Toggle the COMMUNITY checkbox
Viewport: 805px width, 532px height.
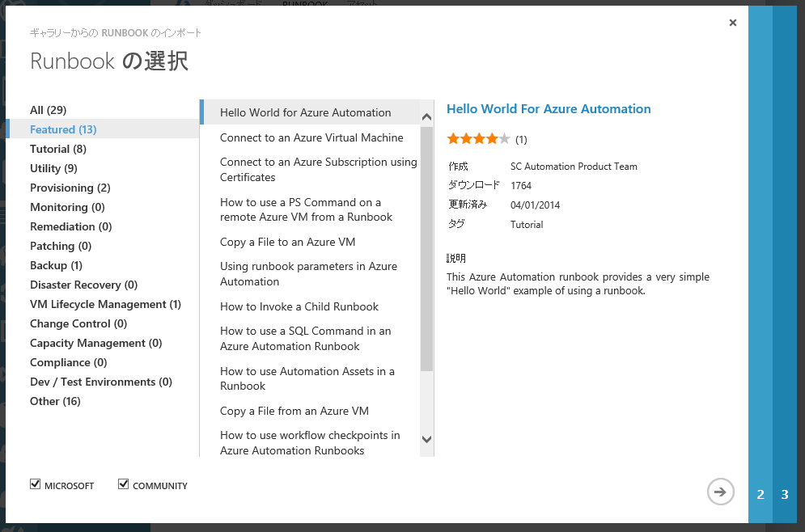click(x=124, y=484)
